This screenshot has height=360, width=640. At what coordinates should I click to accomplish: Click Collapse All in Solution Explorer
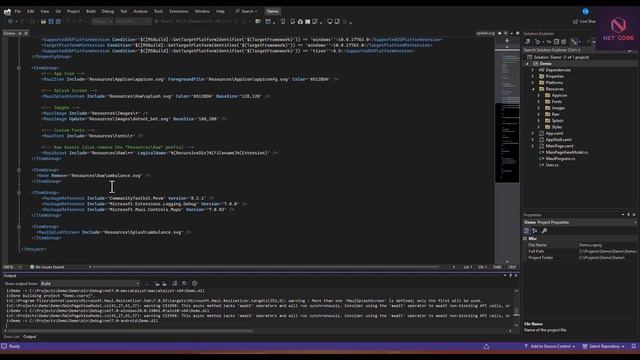[556, 42]
